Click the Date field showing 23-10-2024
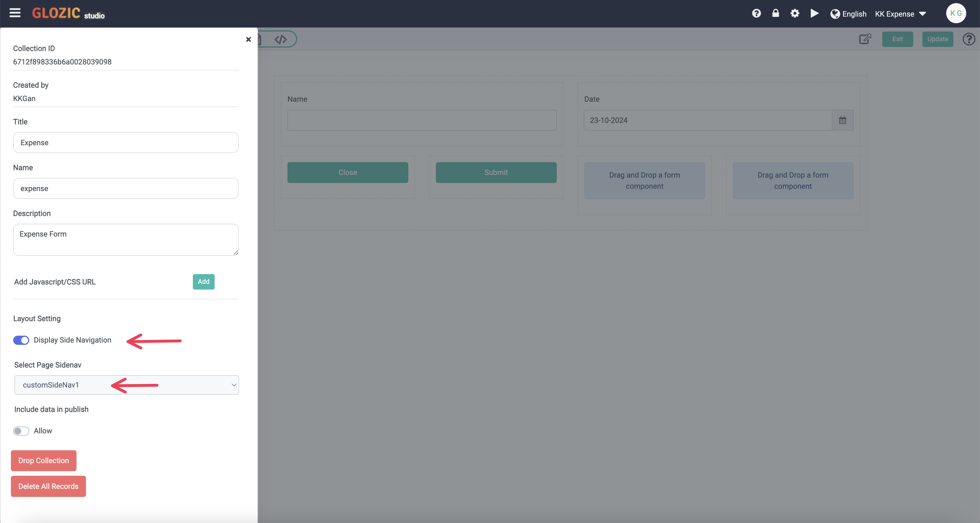Screen dimensions: 980x523 707,120
